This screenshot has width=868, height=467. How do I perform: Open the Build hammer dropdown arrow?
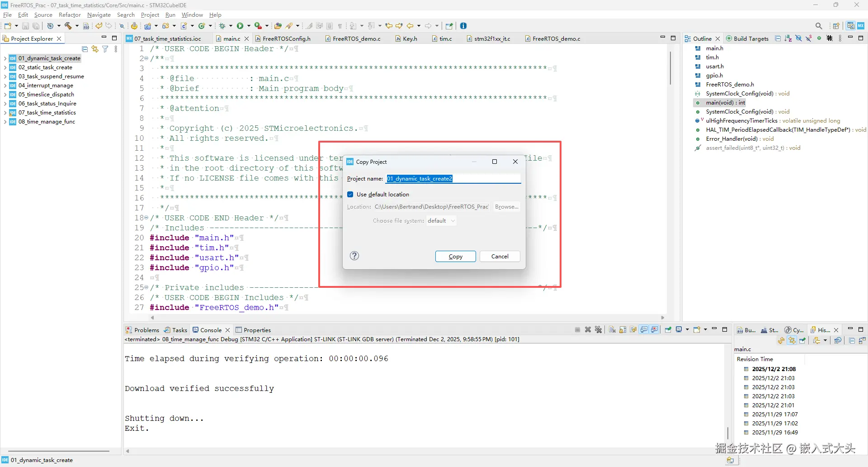[76, 26]
